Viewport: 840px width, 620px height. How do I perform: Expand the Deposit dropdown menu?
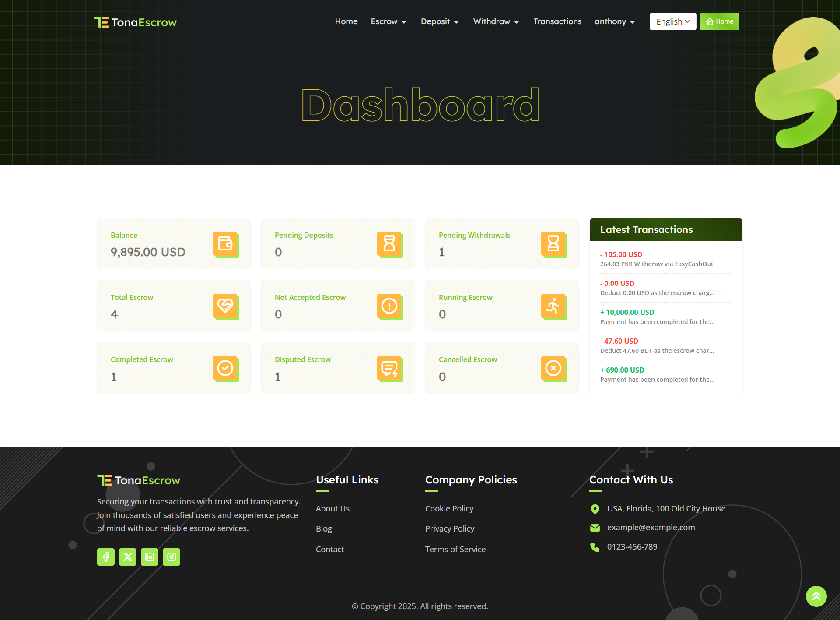point(440,21)
